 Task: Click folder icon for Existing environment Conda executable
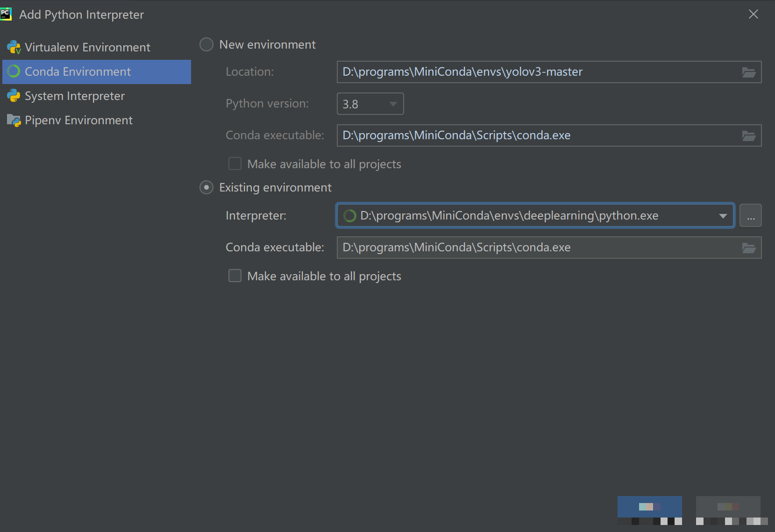(748, 248)
